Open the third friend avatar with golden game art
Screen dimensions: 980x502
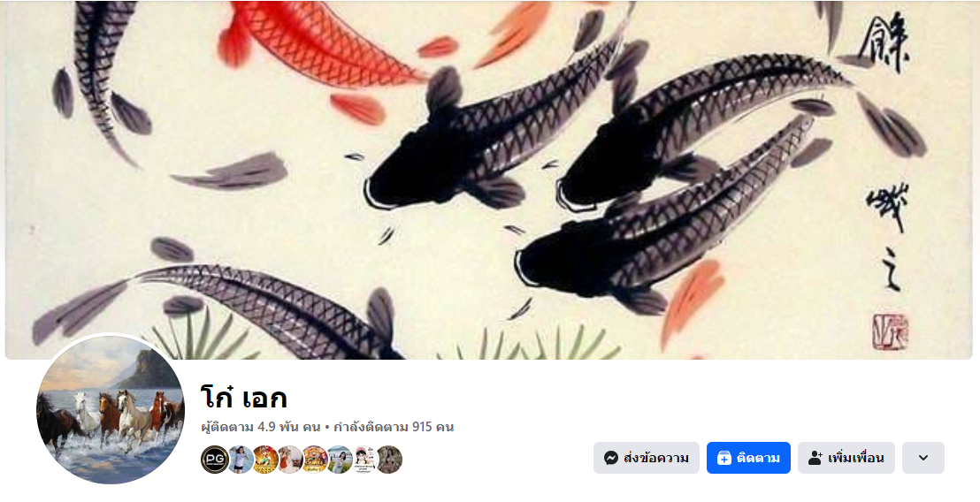[x=265, y=460]
